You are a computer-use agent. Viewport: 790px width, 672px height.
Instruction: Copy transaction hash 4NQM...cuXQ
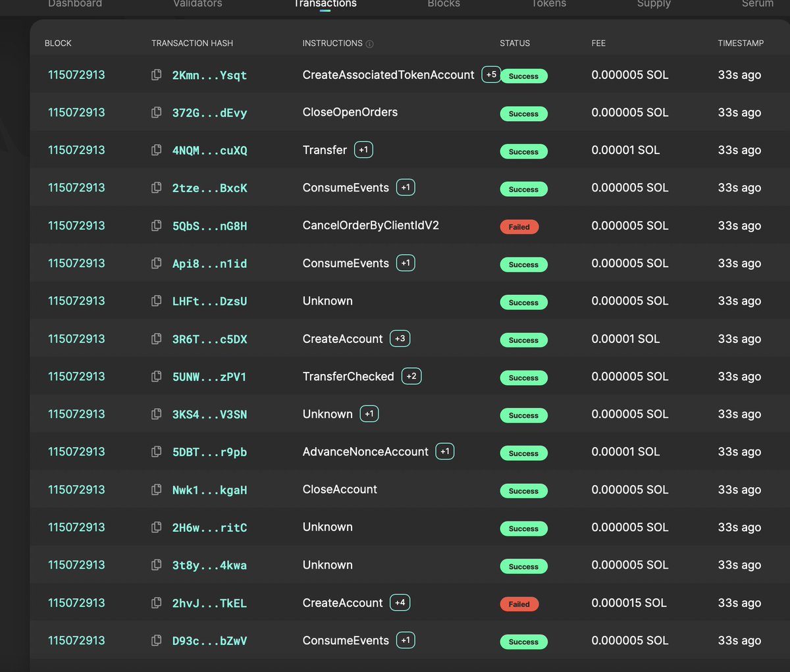[x=157, y=150]
